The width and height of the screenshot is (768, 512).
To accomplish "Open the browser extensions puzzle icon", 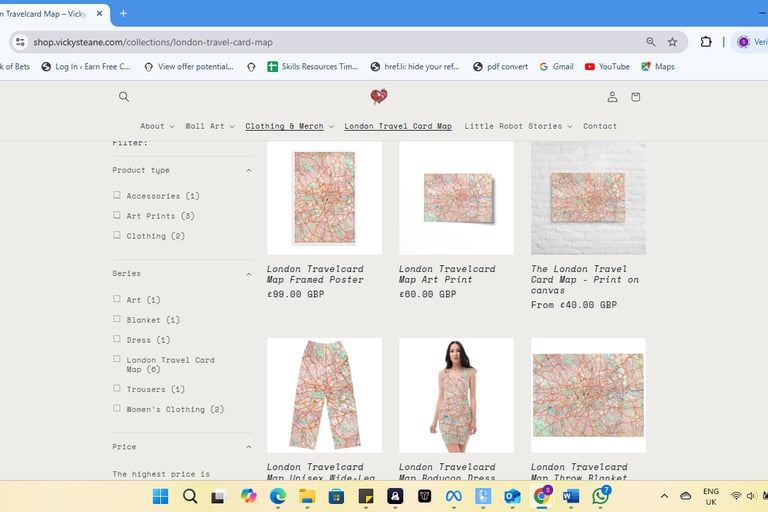I will point(706,42).
